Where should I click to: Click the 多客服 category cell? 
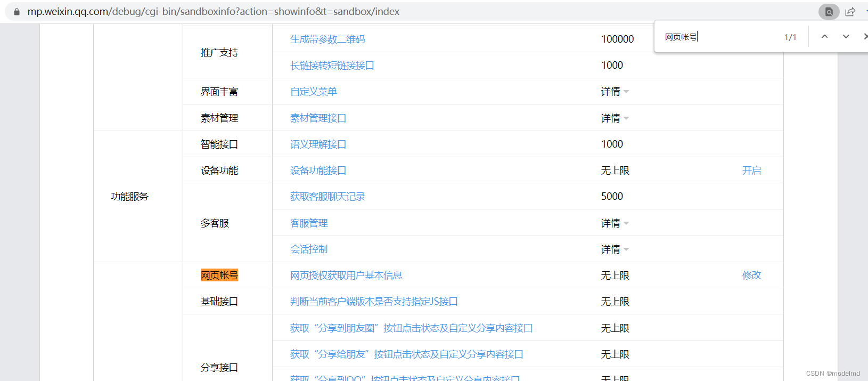coord(215,223)
